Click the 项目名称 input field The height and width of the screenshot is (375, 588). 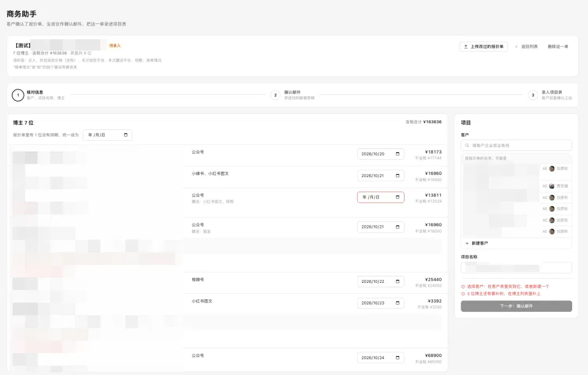(516, 268)
